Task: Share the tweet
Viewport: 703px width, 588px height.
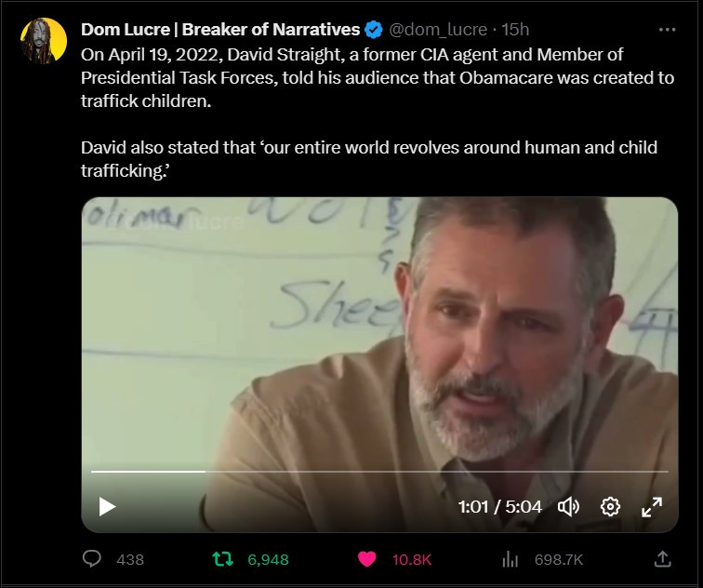Action: tap(662, 559)
